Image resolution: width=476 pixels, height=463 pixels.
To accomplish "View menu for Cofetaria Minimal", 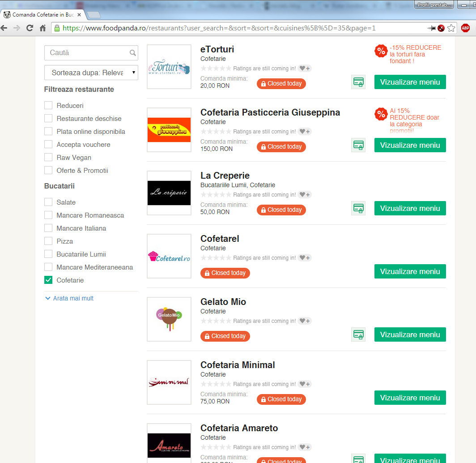I will click(410, 398).
